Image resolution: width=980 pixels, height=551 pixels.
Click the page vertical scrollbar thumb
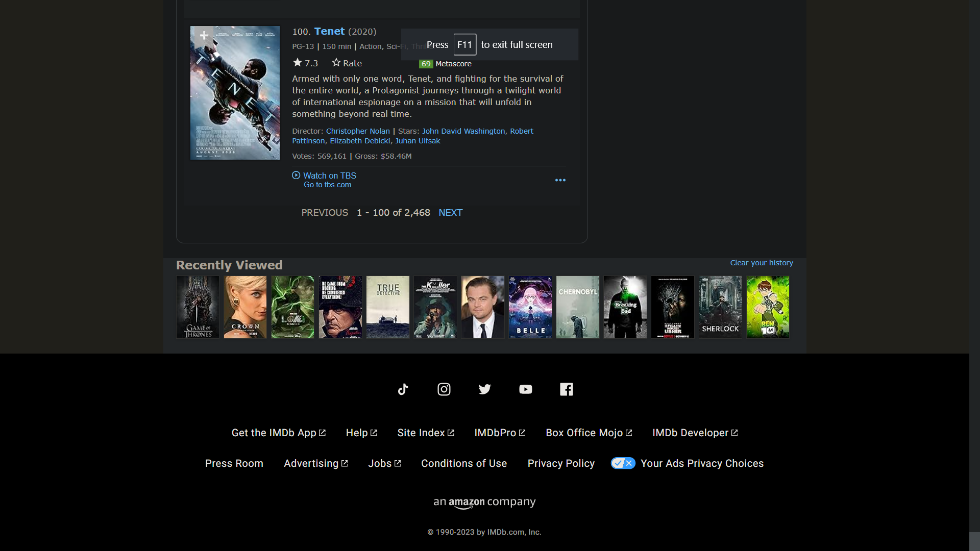click(974, 541)
